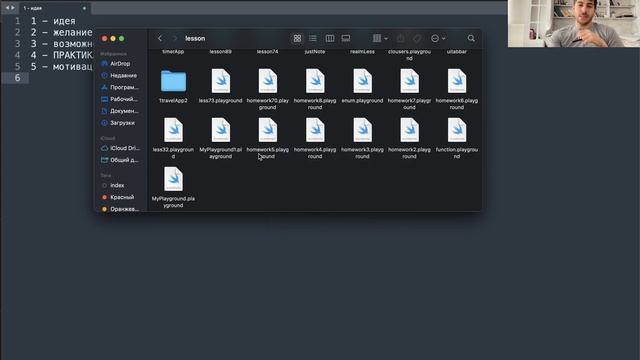Open Програм... in the Finder sidebar
Screen dimensions: 640x360
120,87
